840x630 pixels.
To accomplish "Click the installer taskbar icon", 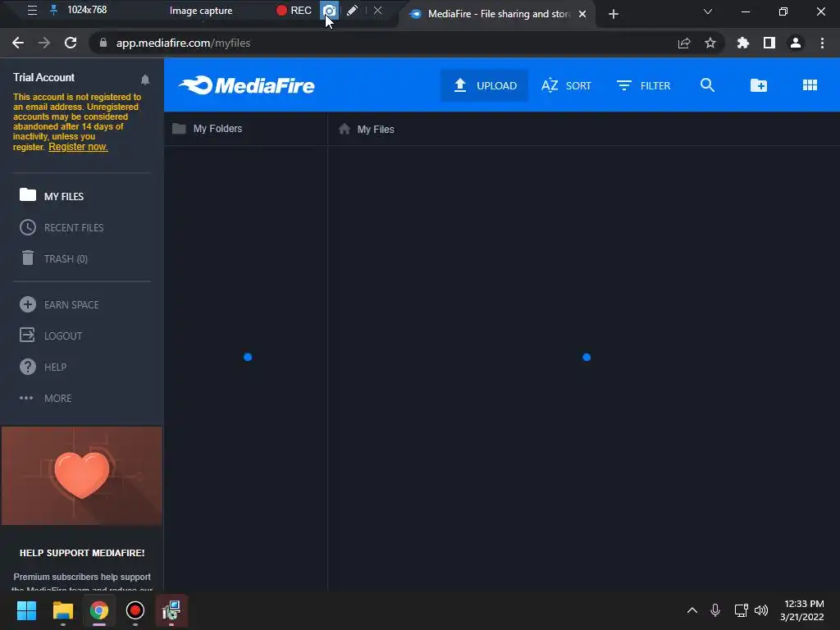I will tap(171, 610).
